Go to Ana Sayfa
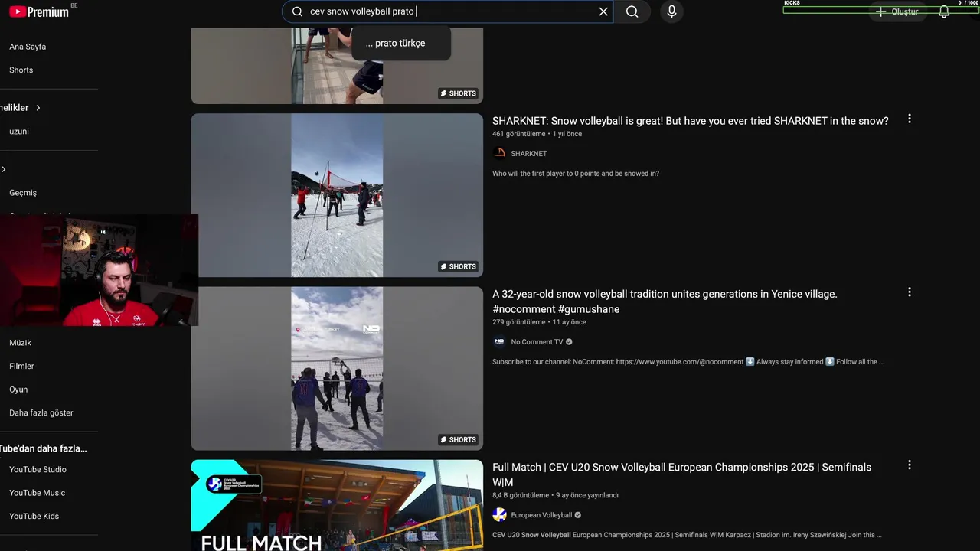980x551 pixels. coord(28,47)
